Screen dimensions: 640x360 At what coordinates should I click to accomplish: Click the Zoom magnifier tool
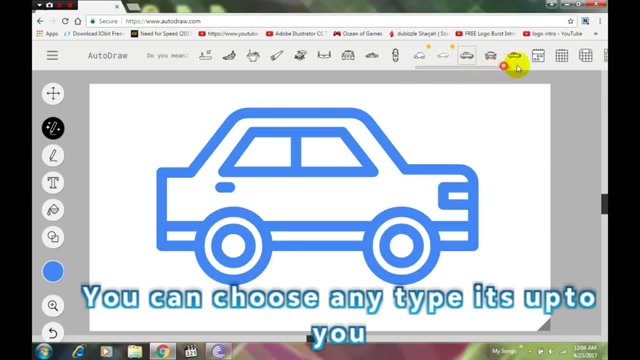coord(53,305)
